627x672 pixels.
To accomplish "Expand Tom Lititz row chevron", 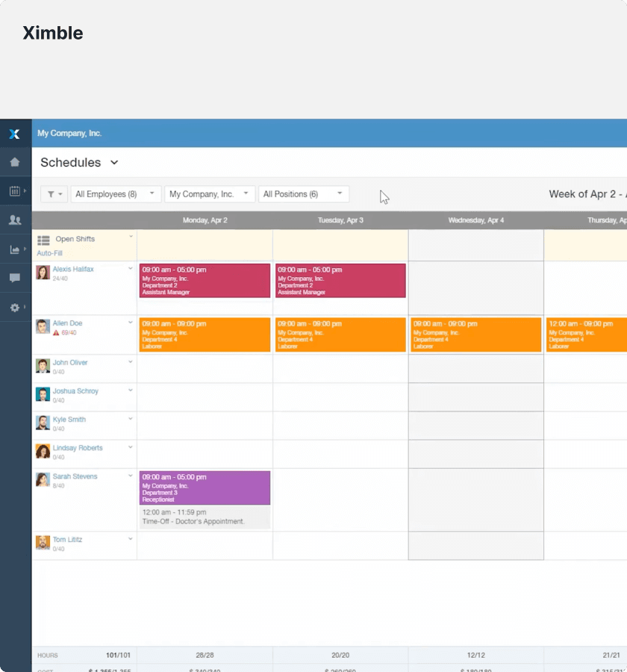I will [131, 538].
